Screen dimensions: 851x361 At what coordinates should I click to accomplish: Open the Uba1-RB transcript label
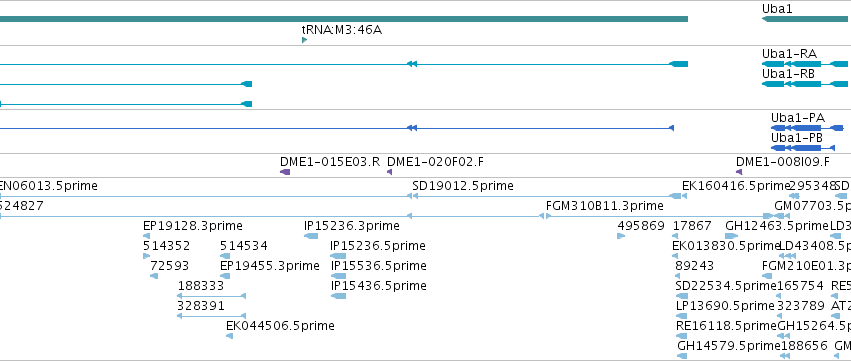point(789,74)
